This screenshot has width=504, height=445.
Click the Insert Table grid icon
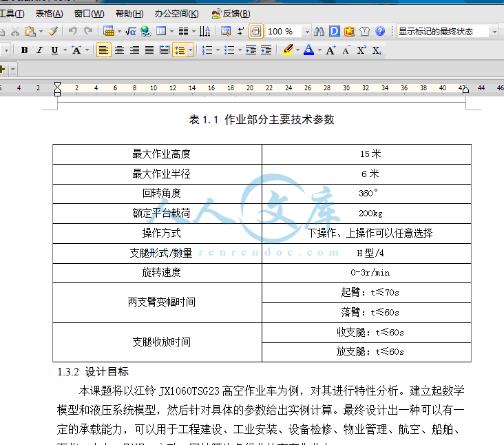coord(109,31)
